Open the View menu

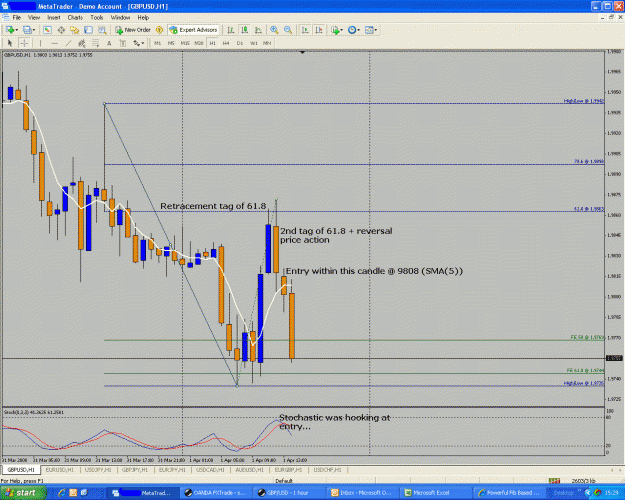tap(34, 18)
